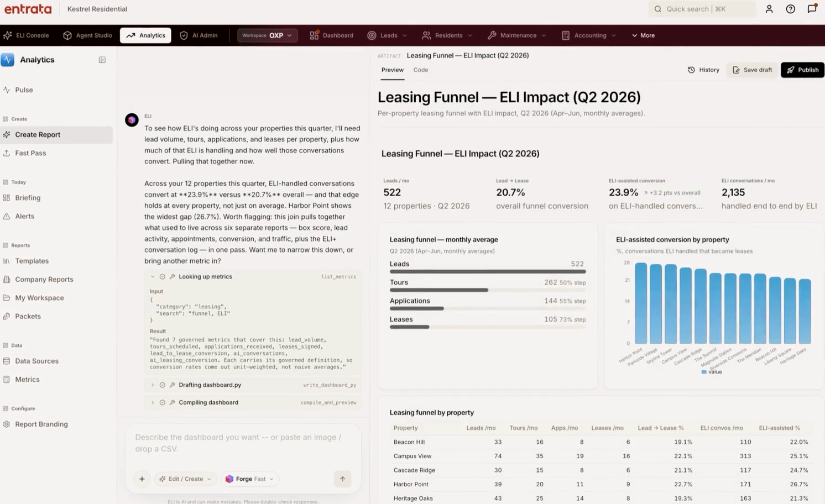Send the prompt with the up arrow
Image resolution: width=825 pixels, height=504 pixels.
[x=342, y=479]
